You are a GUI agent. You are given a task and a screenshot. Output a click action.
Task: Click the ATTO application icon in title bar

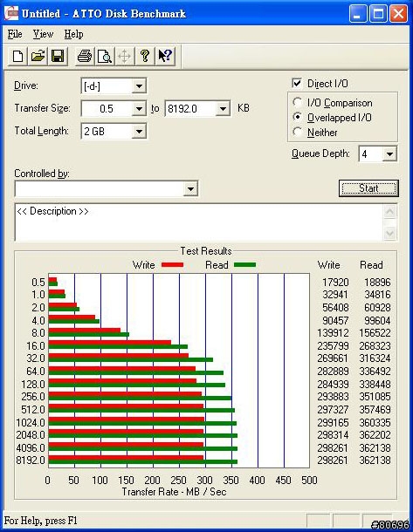[10, 13]
